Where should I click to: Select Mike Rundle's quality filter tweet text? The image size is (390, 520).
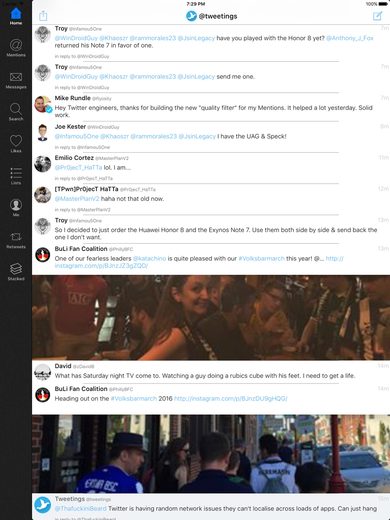tap(213, 111)
